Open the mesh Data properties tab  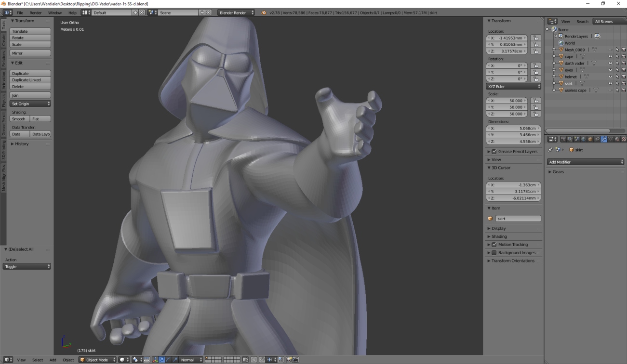[611, 139]
